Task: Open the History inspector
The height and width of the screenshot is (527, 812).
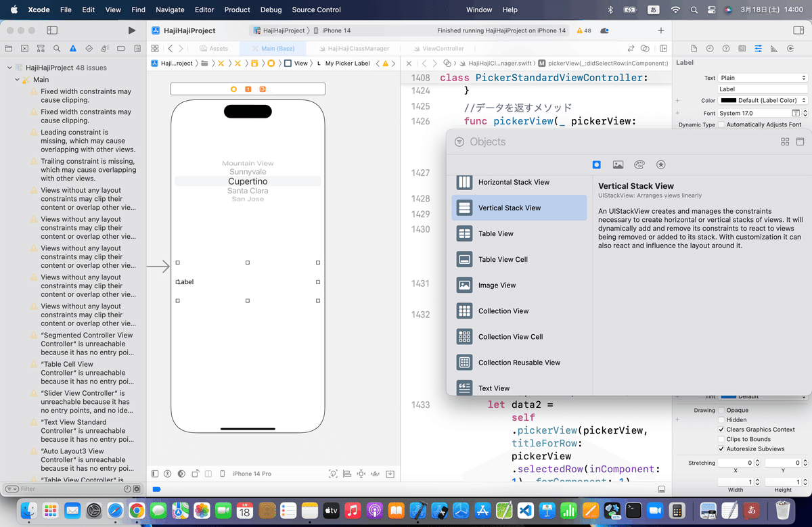Action: point(710,49)
